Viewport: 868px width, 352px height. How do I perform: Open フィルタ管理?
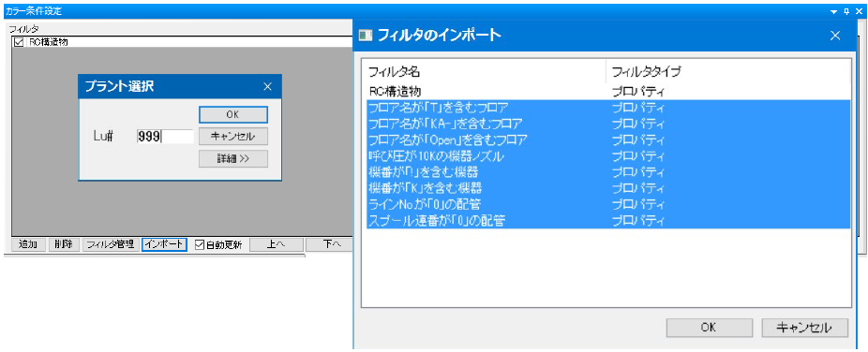click(x=112, y=244)
